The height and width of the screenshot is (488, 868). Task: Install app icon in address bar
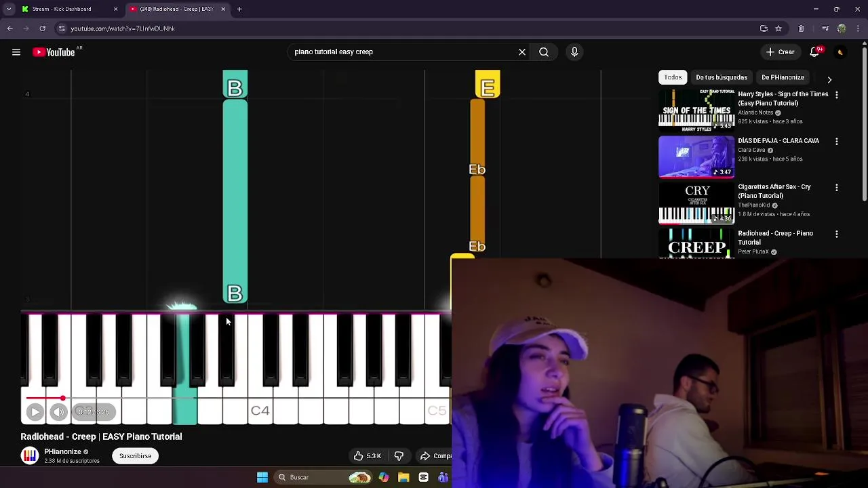[x=764, y=28]
